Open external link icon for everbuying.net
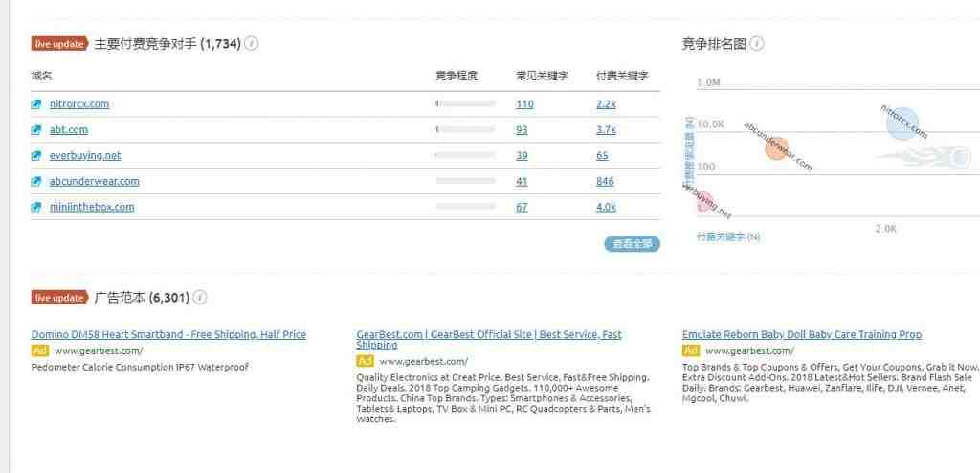This screenshot has height=473, width=980. pyautogui.click(x=36, y=156)
